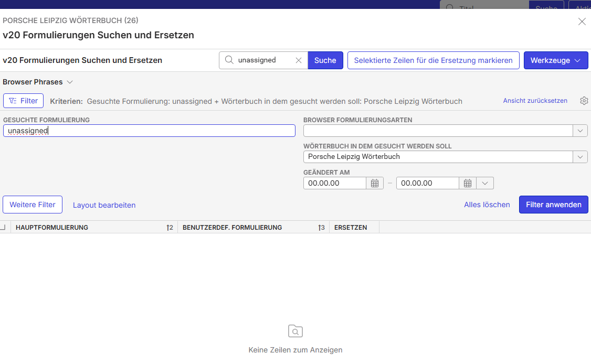Open calendar for start date
Image resolution: width=591 pixels, height=364 pixels.
(375, 183)
